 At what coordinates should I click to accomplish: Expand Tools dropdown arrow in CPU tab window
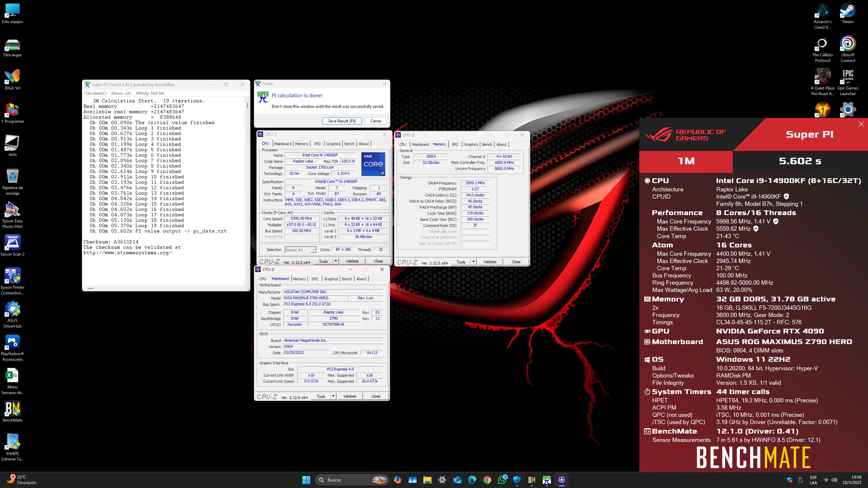336,261
